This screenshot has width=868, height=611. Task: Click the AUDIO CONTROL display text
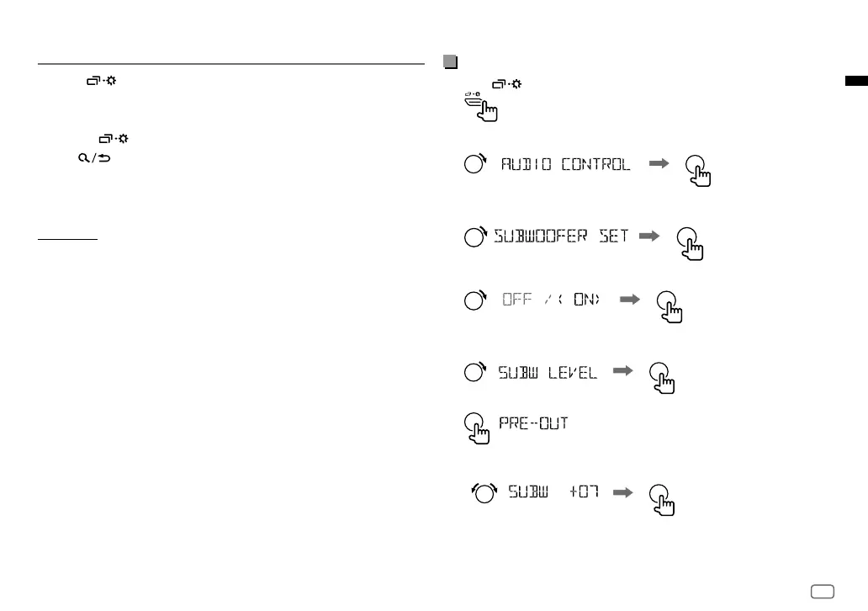(565, 164)
